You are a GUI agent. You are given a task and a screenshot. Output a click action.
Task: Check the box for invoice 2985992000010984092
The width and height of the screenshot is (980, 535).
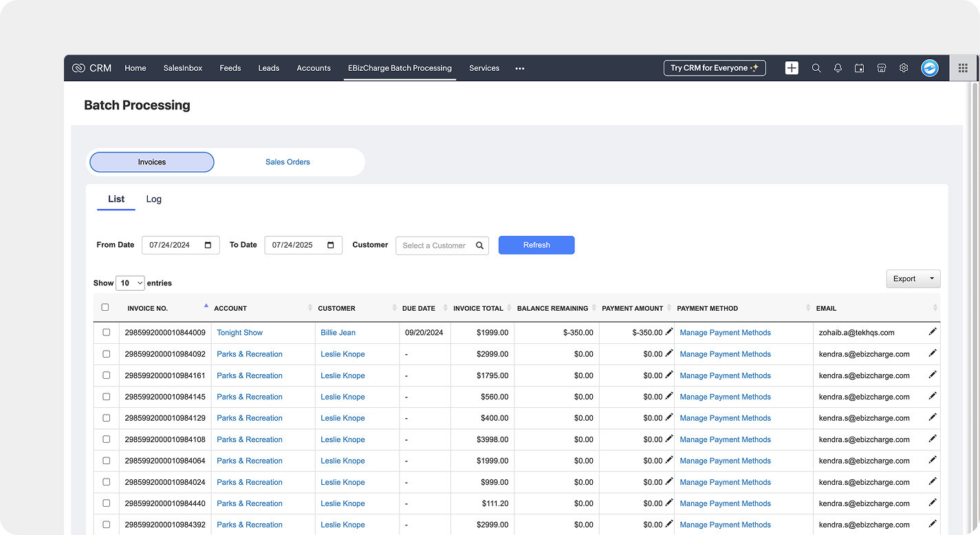[107, 354]
